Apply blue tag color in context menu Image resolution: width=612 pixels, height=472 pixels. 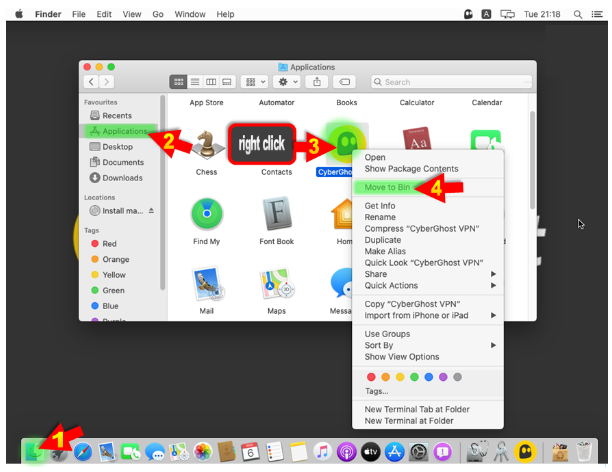(429, 377)
